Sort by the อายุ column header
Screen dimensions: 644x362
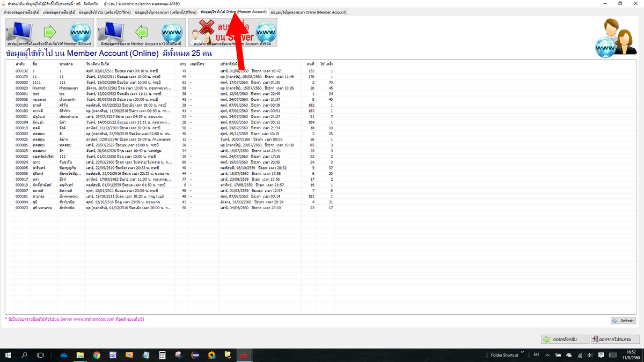[182, 64]
